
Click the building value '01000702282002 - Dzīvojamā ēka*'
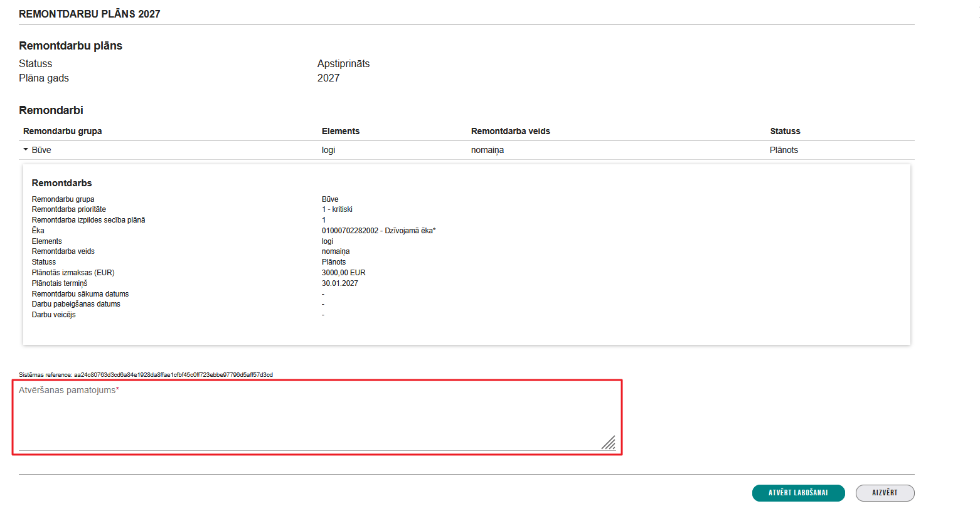(378, 231)
